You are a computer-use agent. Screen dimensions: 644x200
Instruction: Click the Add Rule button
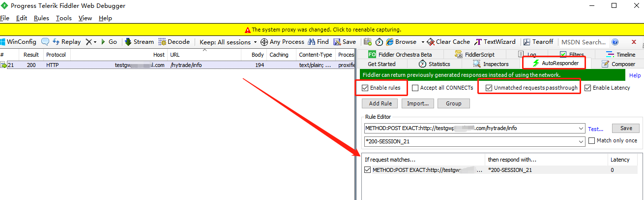pyautogui.click(x=380, y=103)
